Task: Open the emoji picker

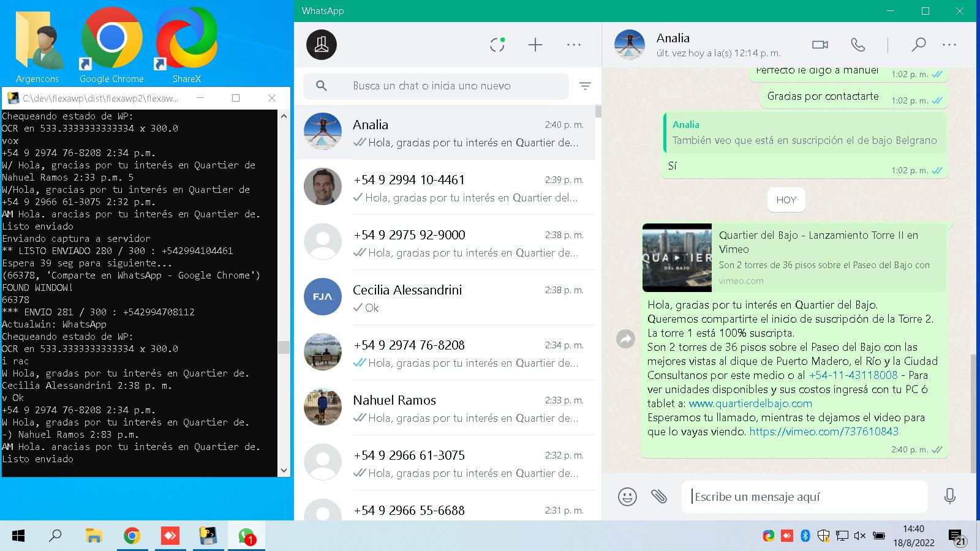Action: pyautogui.click(x=627, y=496)
